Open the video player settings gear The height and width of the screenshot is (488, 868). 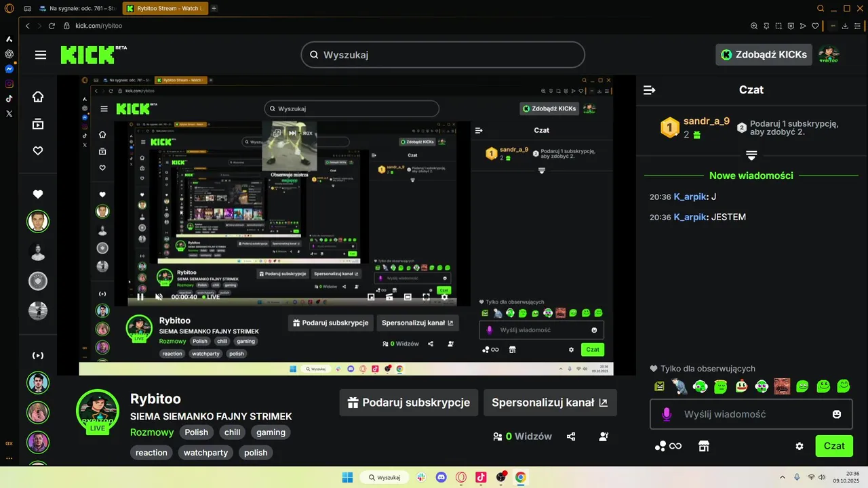coord(444,297)
